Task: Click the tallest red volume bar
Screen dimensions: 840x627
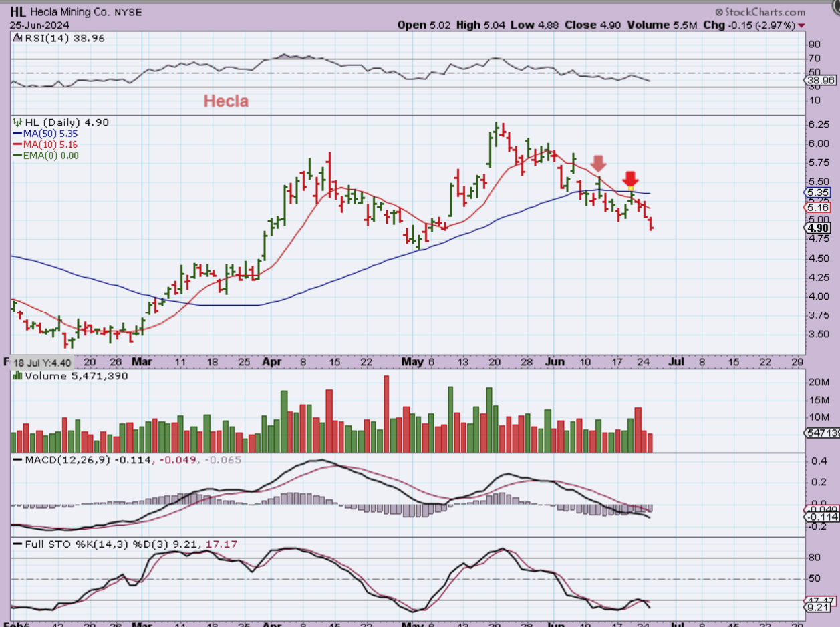Action: pos(386,414)
